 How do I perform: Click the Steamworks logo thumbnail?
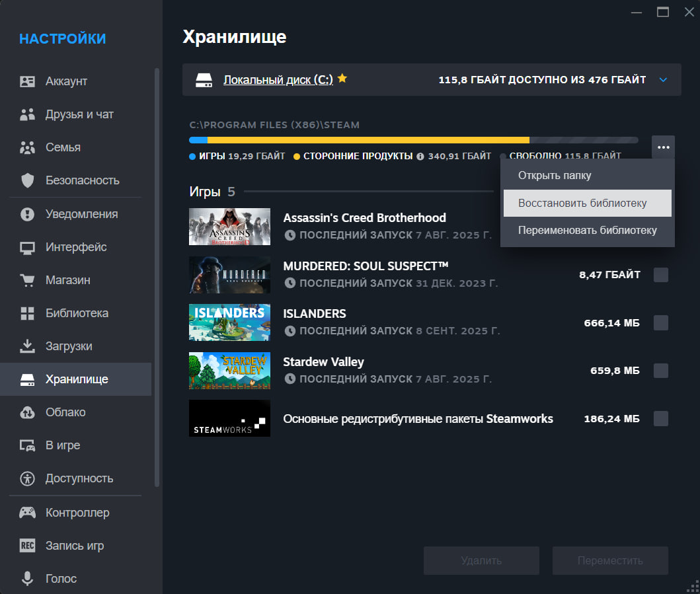pyautogui.click(x=229, y=418)
